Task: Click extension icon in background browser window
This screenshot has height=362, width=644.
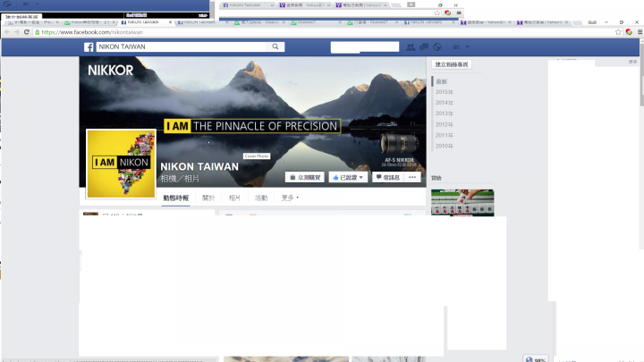Action: [448, 13]
